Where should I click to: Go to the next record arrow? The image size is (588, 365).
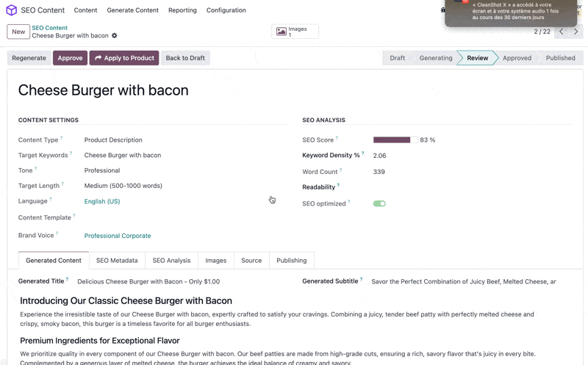point(576,32)
